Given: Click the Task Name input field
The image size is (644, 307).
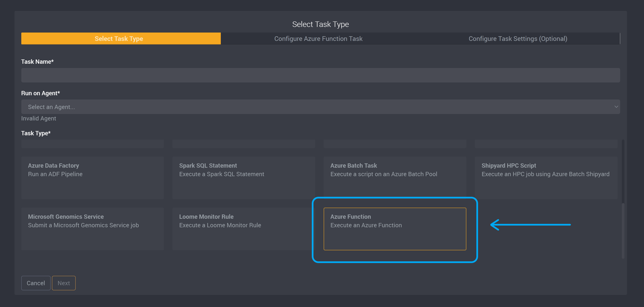Looking at the screenshot, I should pos(320,75).
